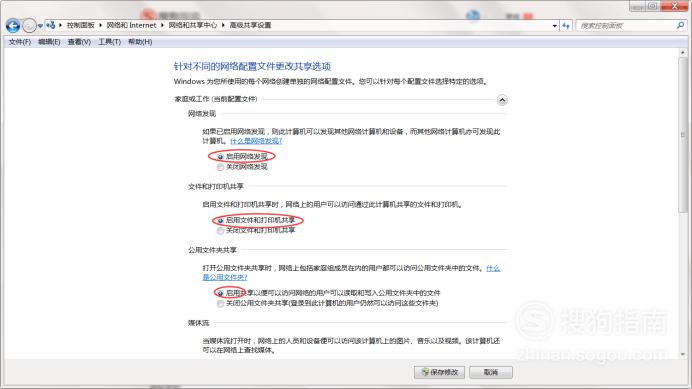Click the breadcrumb arrow after 网络和 Internet
Viewport: 692px width, 389px height.
click(x=162, y=25)
